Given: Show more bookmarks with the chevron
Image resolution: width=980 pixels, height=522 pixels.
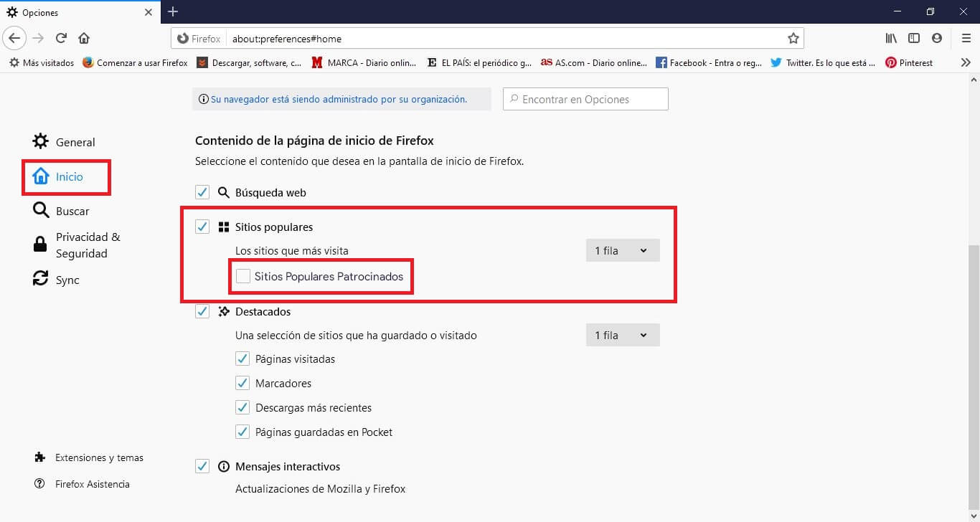Looking at the screenshot, I should click(x=966, y=62).
